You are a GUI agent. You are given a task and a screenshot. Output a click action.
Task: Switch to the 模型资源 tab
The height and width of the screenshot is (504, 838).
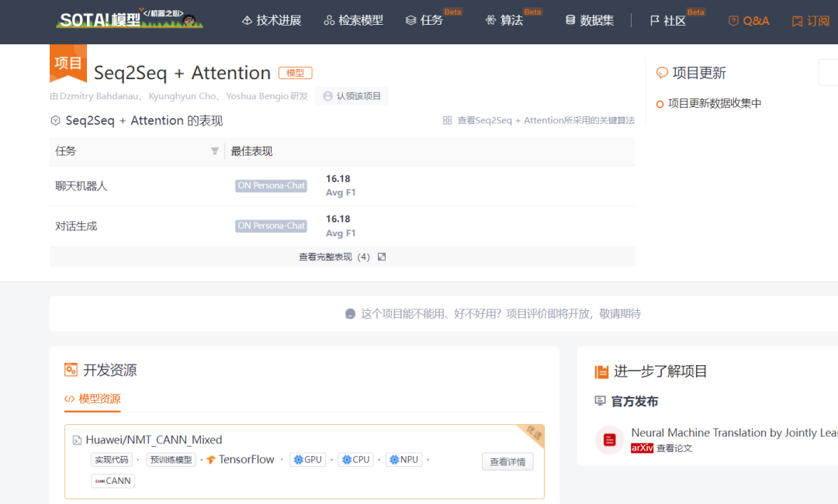point(92,399)
